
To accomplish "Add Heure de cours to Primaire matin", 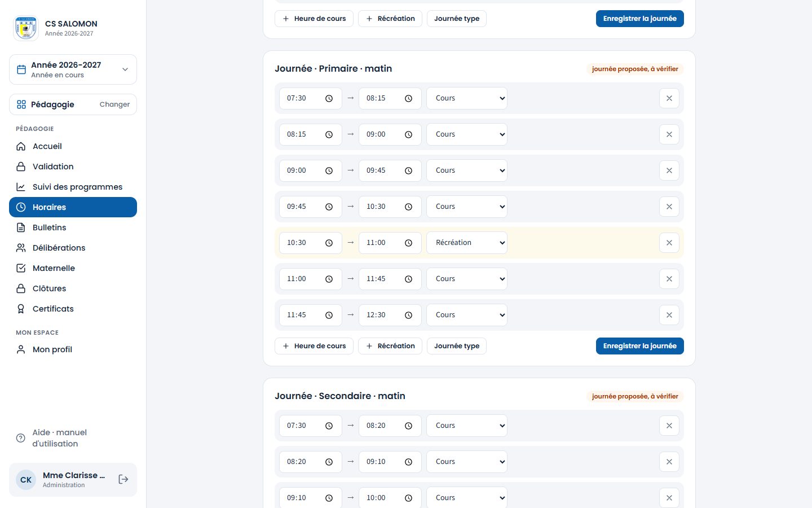I will [x=314, y=346].
